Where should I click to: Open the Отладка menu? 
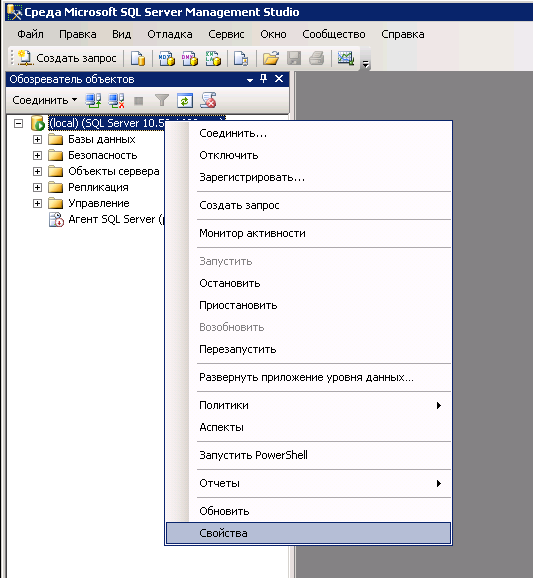[170, 34]
